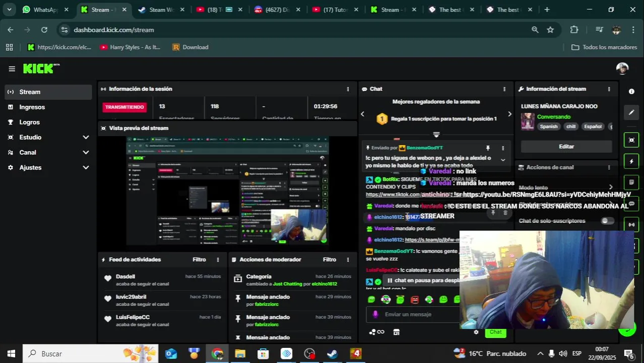Open the Feed de actividades three-dot menu
Image resolution: width=644 pixels, height=363 pixels.
click(218, 260)
